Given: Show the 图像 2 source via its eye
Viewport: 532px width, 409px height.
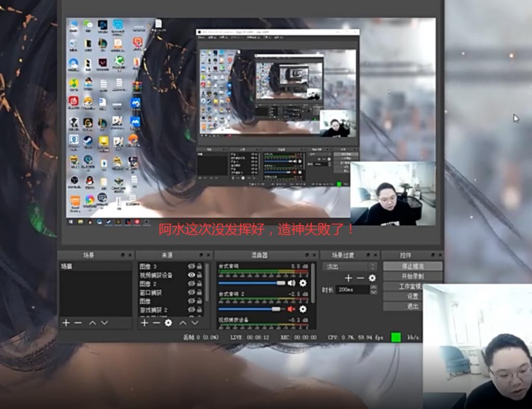Looking at the screenshot, I should click(191, 283).
